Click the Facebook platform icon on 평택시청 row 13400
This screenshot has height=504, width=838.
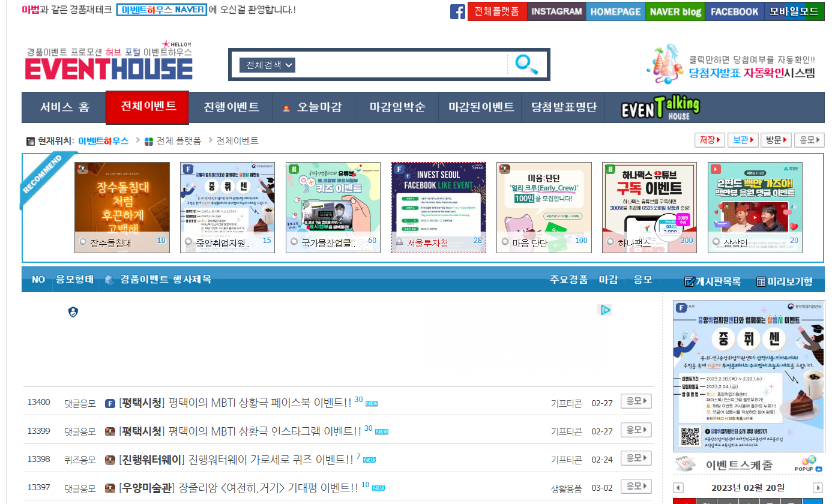coord(110,403)
